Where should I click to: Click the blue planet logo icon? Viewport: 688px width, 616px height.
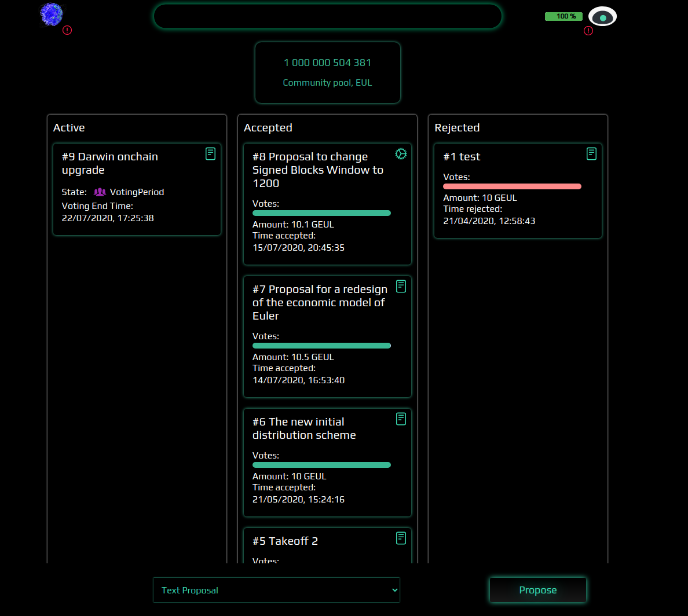point(52,14)
